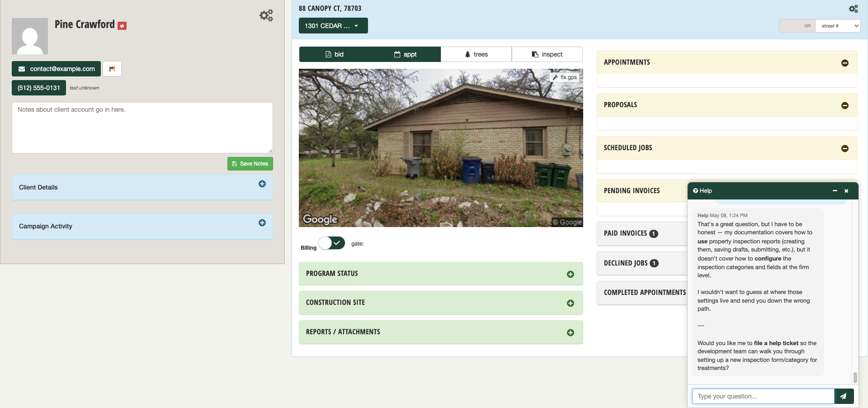Image resolution: width=868 pixels, height=408 pixels.
Task: Click the Save Notes button
Action: click(250, 164)
